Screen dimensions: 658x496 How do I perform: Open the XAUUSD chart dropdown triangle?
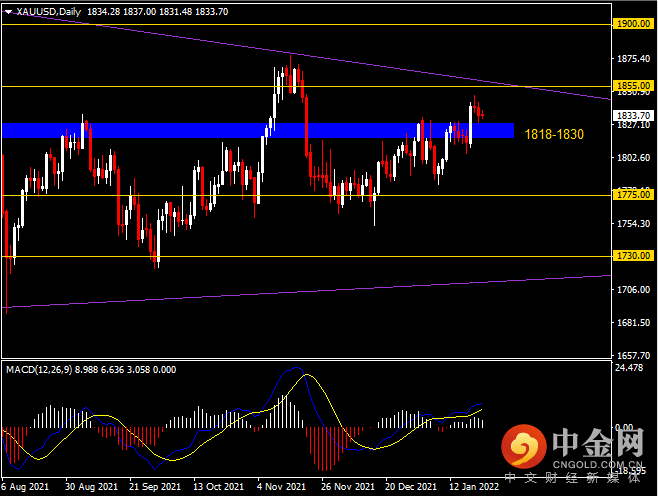click(x=8, y=12)
